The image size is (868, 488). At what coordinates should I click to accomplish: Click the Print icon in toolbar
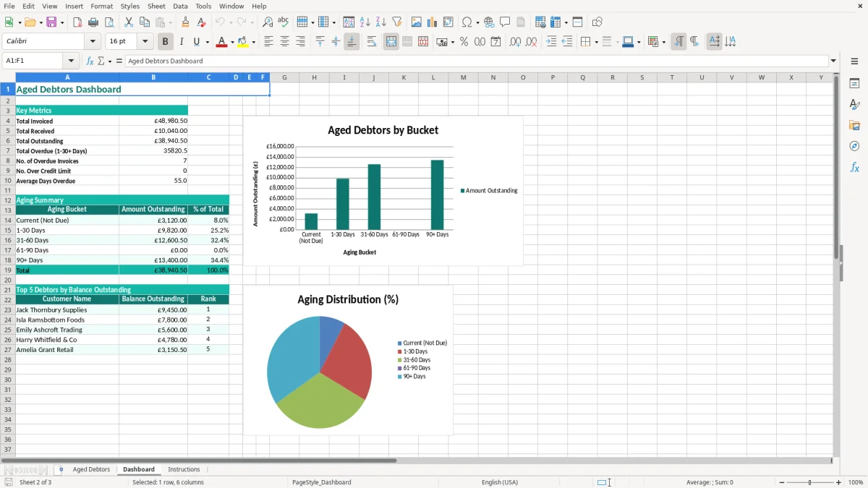point(93,22)
